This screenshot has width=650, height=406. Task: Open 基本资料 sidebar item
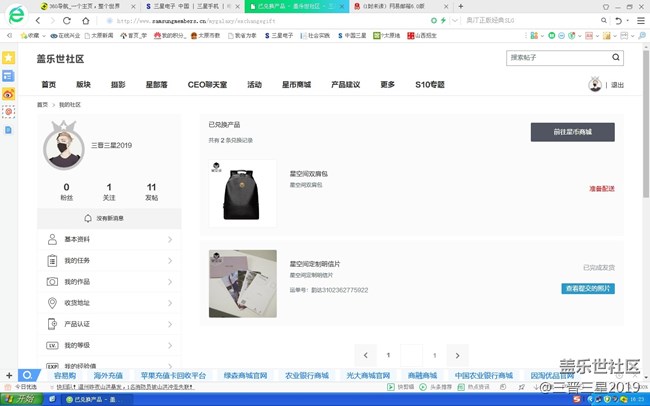tap(109, 239)
